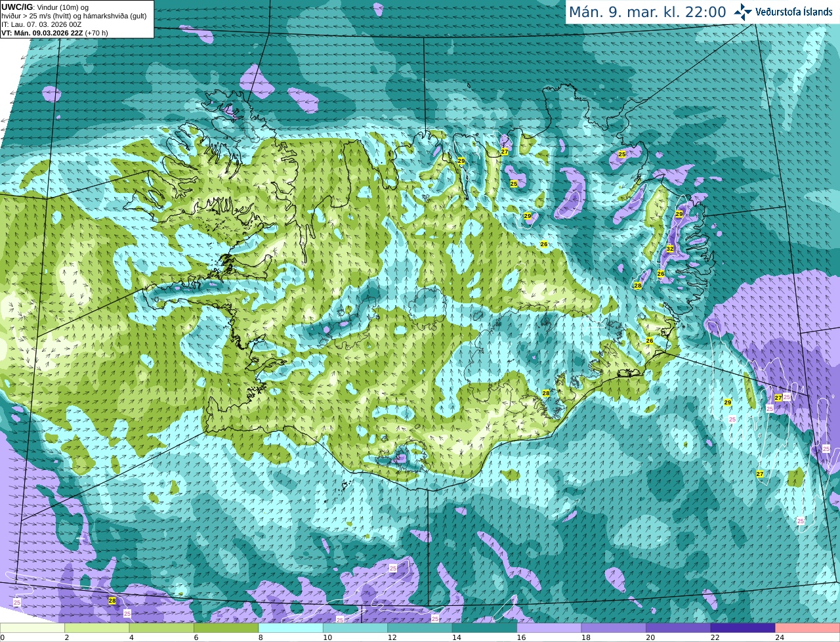Pick the 12–14 m/s legend swatch
Screen dimensions: 840x642
point(420,628)
